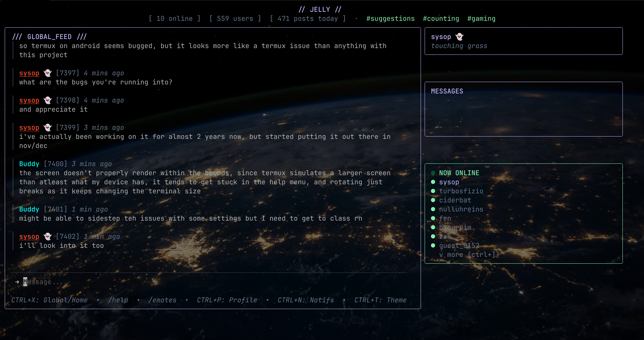Viewport: 644px width, 340px height.
Task: Click the ghost emoji next to sysop's profile
Action: [459, 37]
